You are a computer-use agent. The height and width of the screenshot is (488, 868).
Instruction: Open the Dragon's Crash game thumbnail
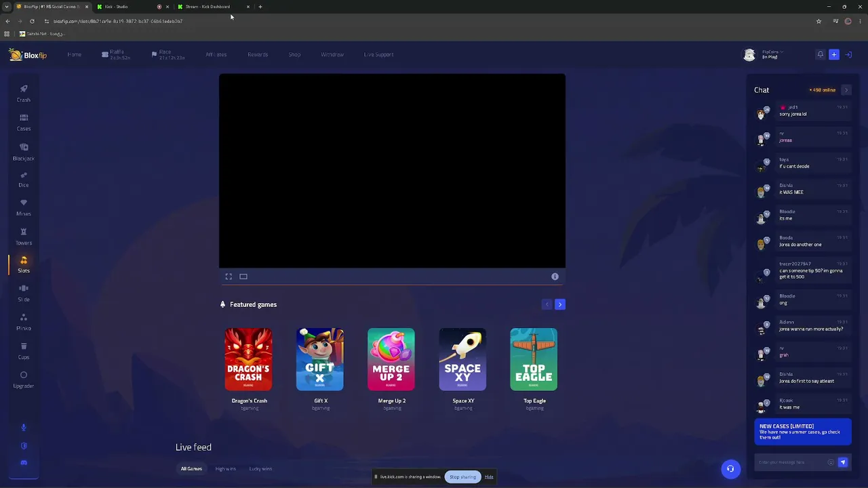click(x=249, y=359)
